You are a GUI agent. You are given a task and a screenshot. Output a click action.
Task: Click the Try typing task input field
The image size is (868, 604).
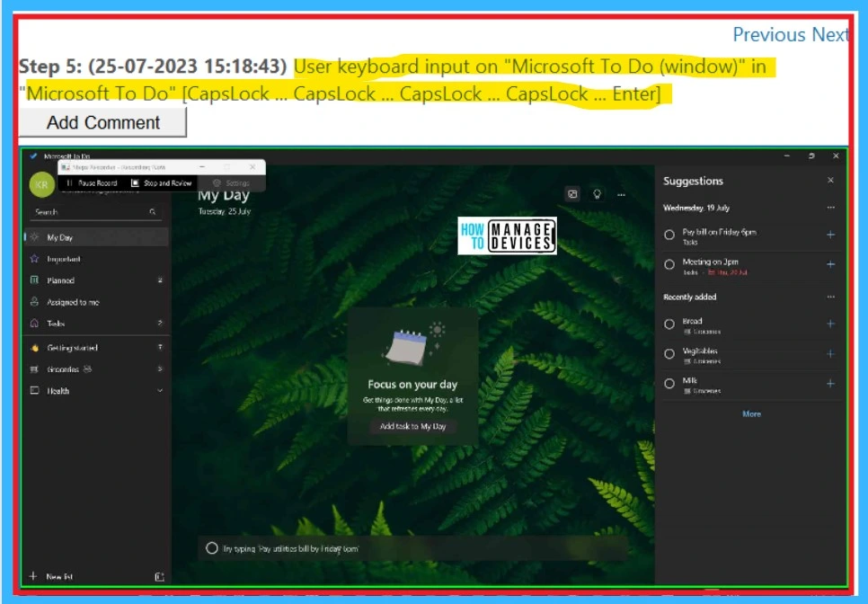(x=413, y=548)
